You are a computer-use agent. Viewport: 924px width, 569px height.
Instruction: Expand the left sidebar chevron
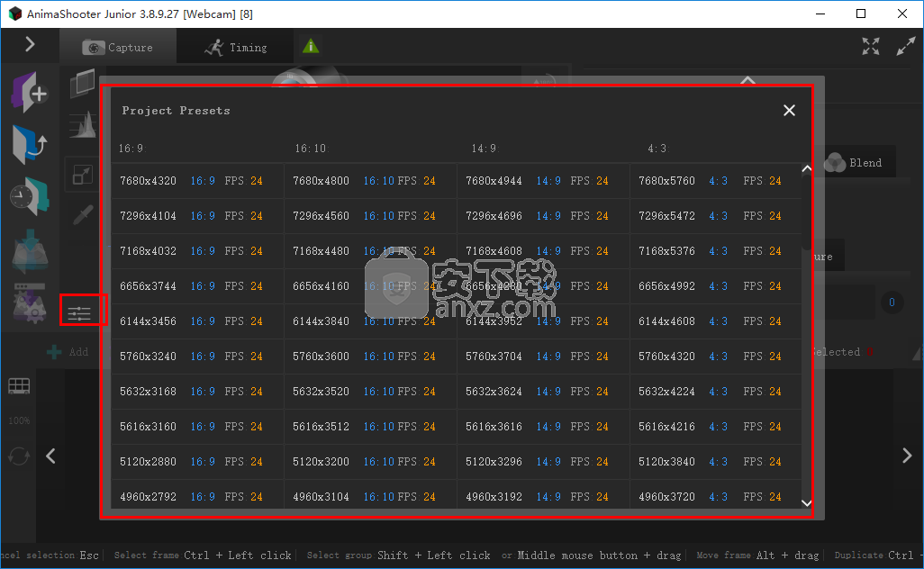click(30, 44)
